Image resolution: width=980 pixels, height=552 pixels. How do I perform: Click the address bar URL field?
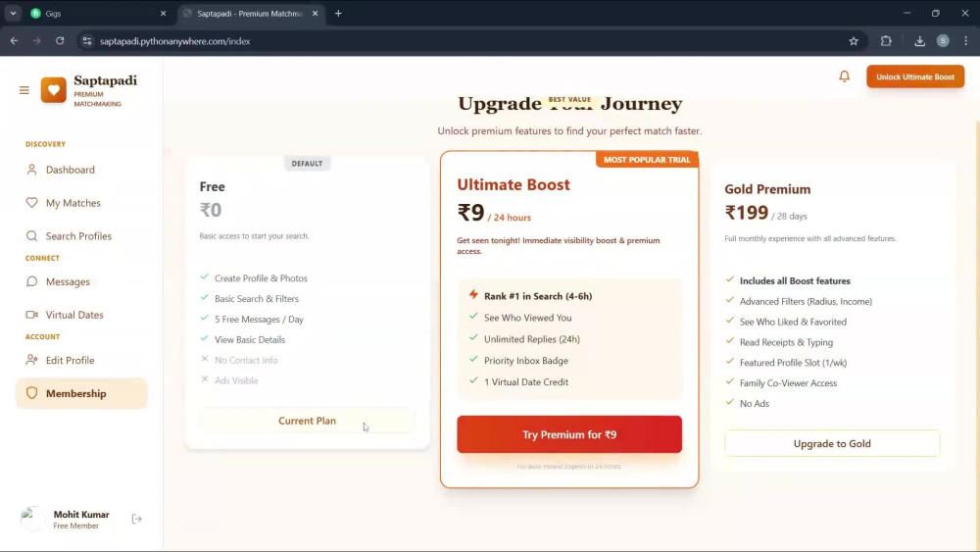[x=468, y=41]
